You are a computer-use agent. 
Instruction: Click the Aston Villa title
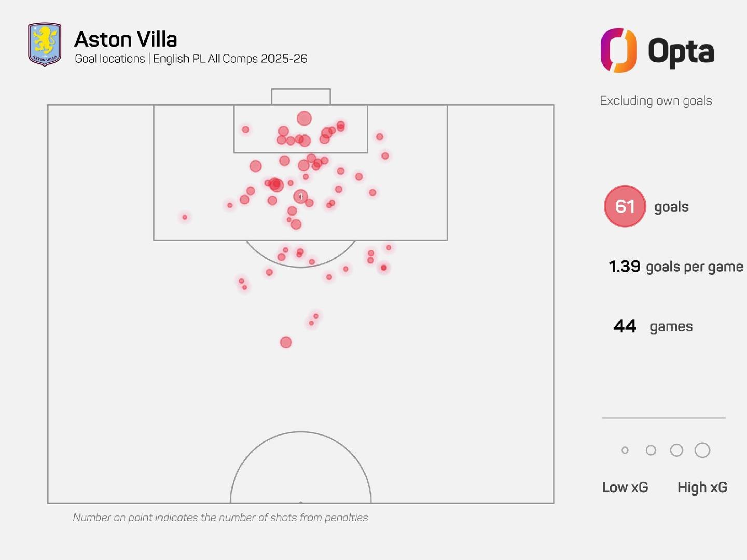pyautogui.click(x=126, y=39)
